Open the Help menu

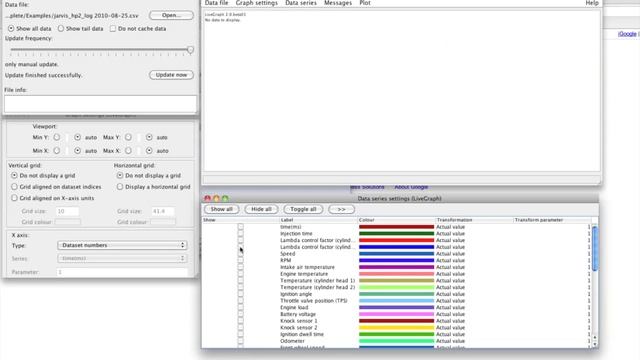coord(592,3)
